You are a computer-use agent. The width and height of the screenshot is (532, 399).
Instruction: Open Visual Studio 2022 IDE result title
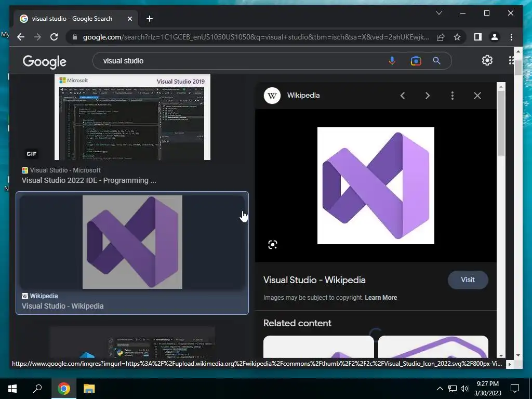click(89, 180)
